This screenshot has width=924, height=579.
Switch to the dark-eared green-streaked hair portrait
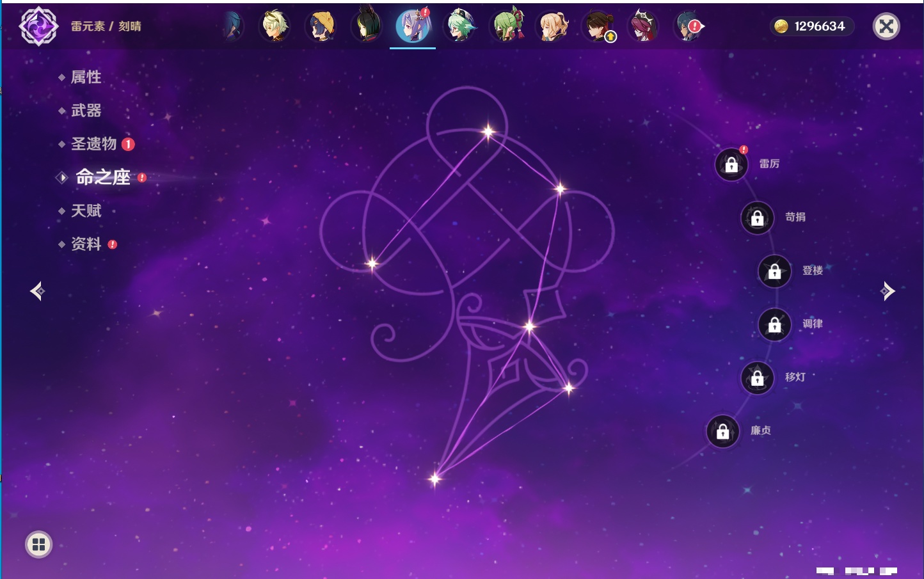point(367,26)
